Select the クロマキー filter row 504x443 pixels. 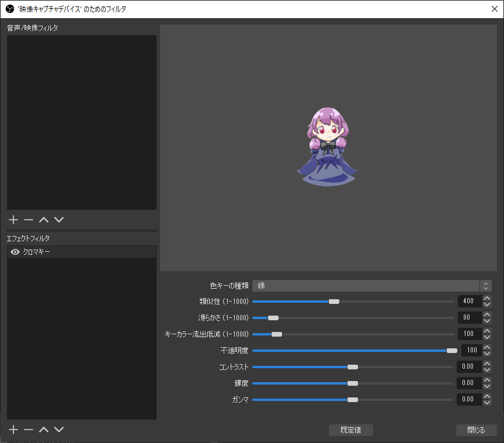(x=82, y=252)
